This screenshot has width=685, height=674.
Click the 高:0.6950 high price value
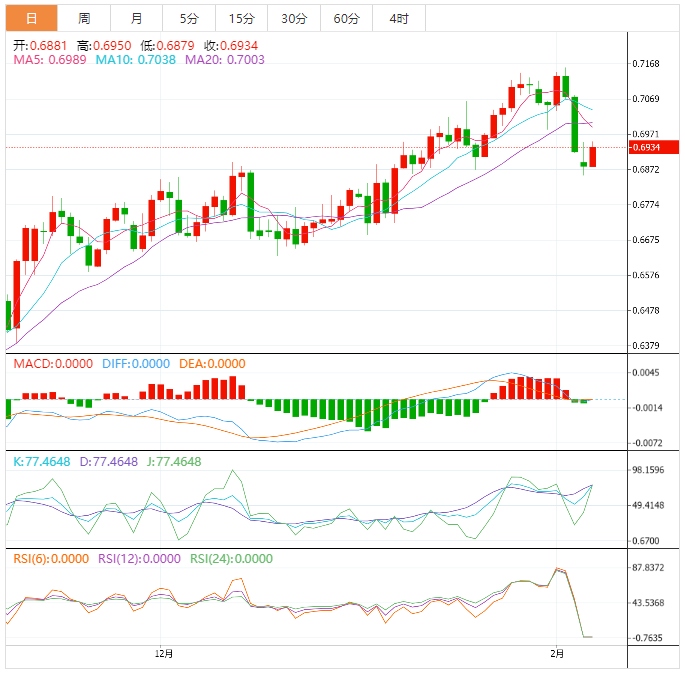(104, 45)
